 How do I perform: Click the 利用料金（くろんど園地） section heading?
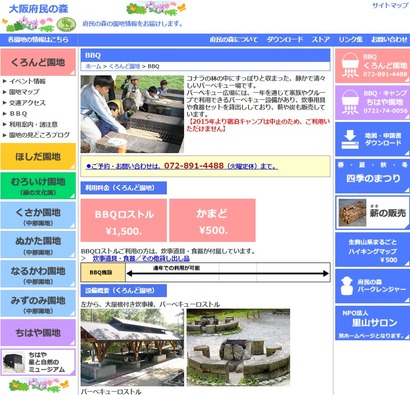pos(124,188)
